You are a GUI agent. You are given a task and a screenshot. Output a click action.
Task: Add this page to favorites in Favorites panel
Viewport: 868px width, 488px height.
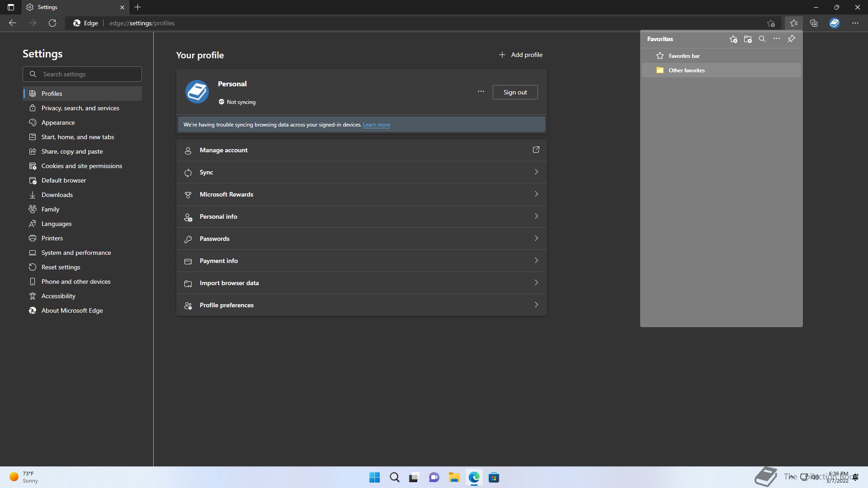coord(733,39)
